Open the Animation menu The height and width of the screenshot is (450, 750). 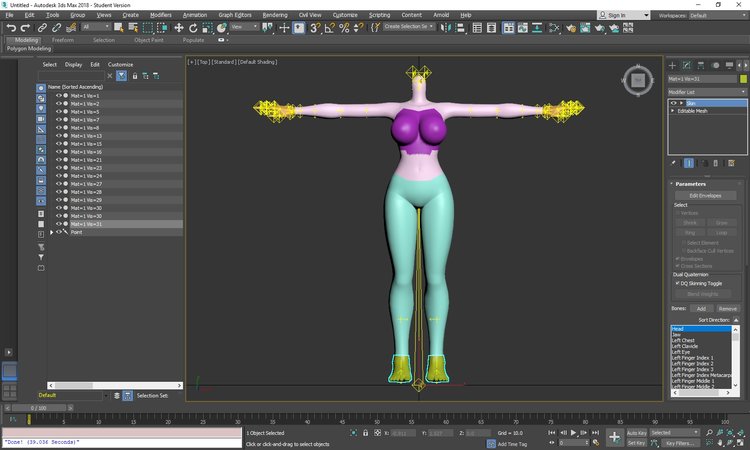[195, 15]
